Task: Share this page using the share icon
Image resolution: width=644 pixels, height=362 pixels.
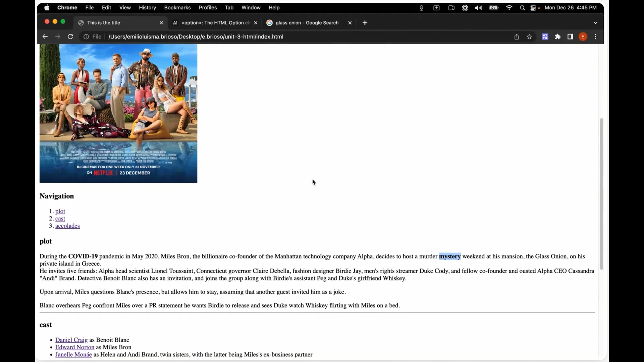Action: pos(517,37)
